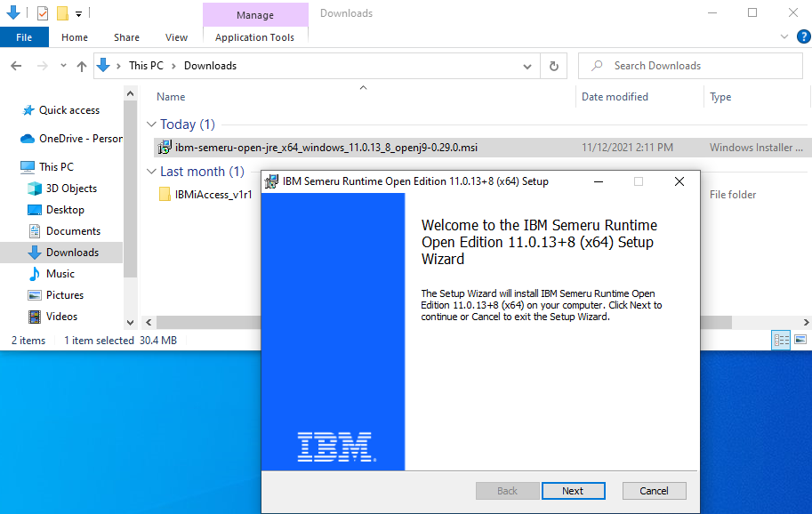
Task: Sort by the Name column header
Action: point(171,97)
